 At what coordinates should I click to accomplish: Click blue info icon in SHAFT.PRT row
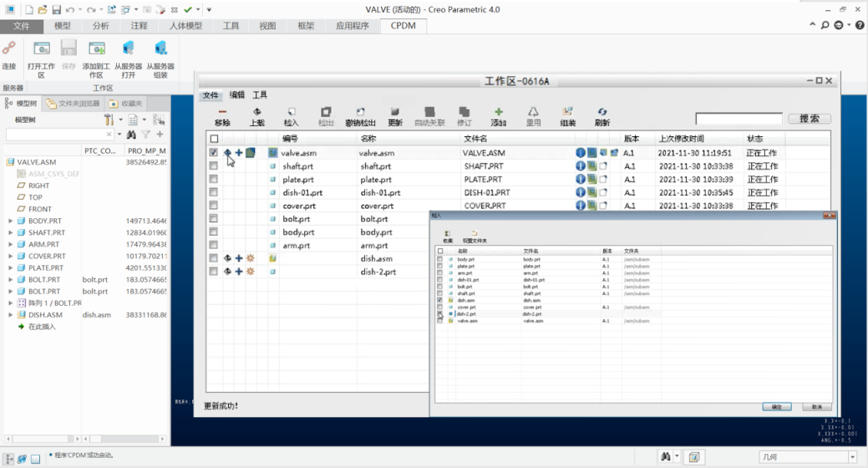point(580,165)
